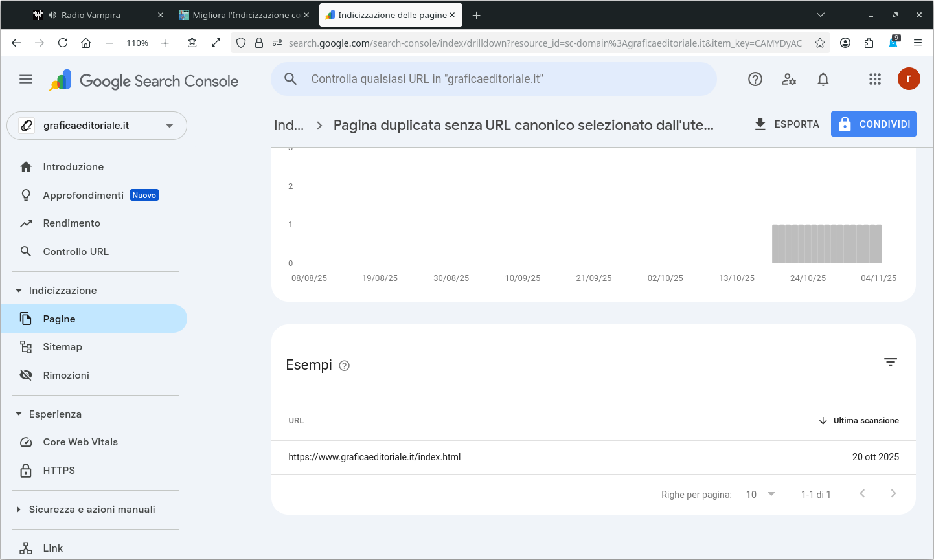
Task: Open Core Web Vitals report
Action: pos(80,442)
